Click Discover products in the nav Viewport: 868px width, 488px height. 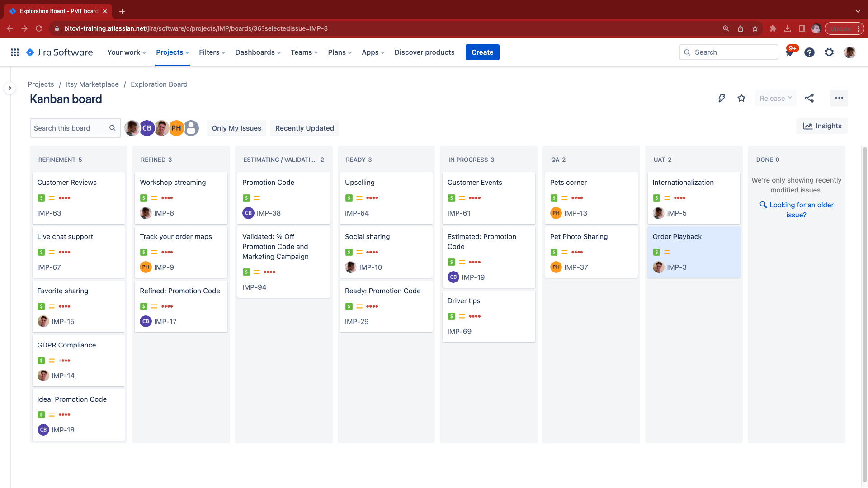425,52
